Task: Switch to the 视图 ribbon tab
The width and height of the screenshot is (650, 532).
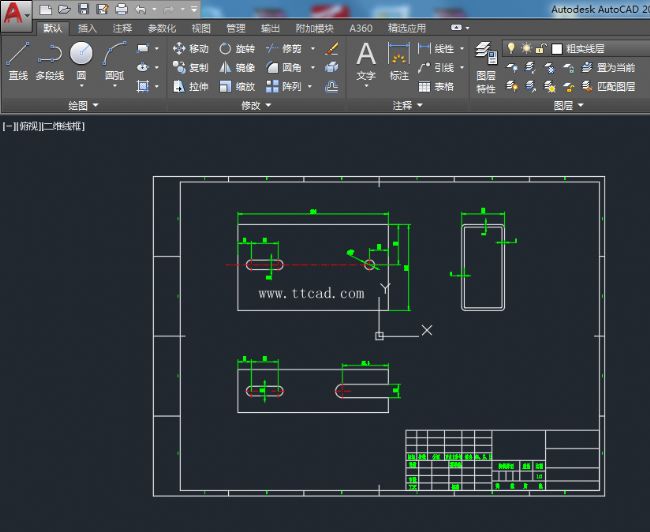Action: tap(201, 28)
